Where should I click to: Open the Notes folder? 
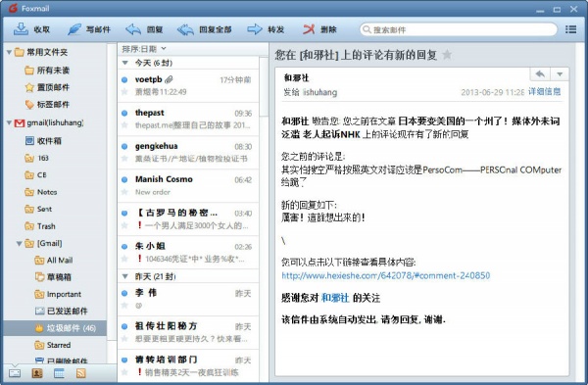[41, 192]
